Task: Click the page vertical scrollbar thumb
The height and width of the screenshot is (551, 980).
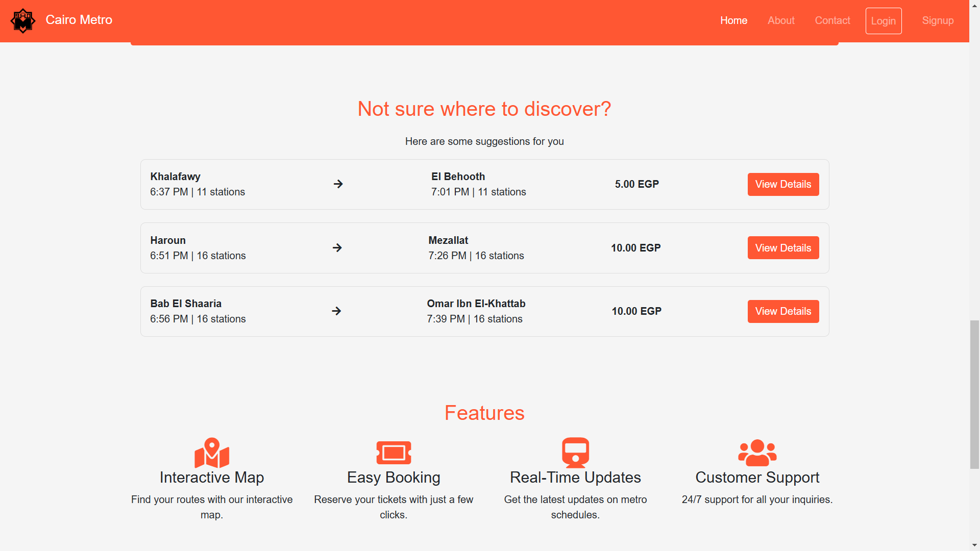Action: (x=974, y=394)
